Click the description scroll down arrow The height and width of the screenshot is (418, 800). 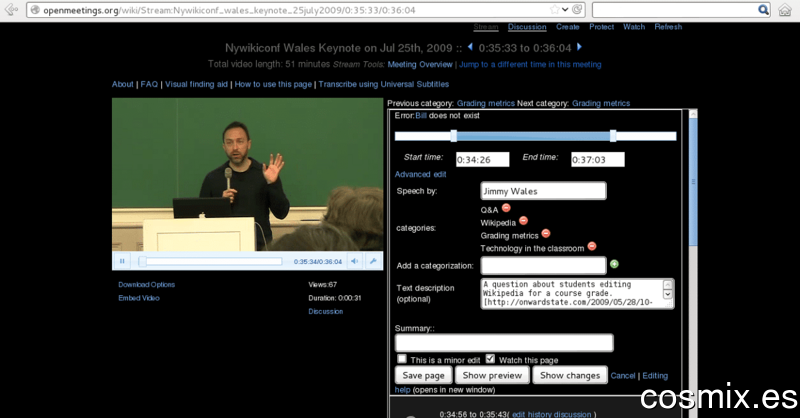pos(667,294)
